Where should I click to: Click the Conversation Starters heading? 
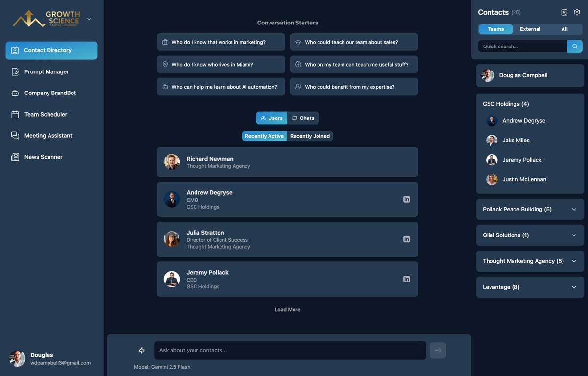(288, 23)
